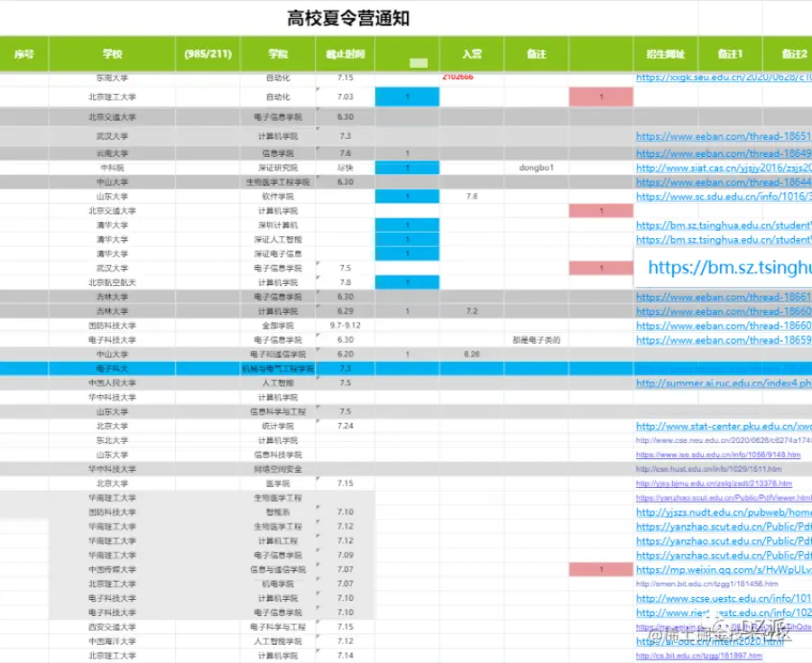The width and height of the screenshot is (812, 663).
Task: Select the cell containing dongbo1
Action: pos(535,167)
